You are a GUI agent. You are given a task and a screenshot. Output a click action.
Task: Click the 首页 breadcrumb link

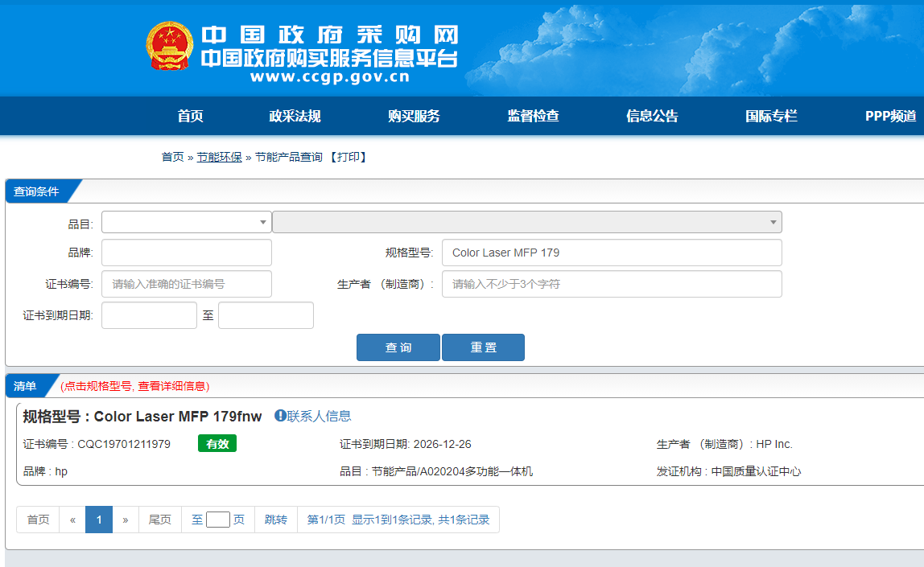click(x=173, y=157)
